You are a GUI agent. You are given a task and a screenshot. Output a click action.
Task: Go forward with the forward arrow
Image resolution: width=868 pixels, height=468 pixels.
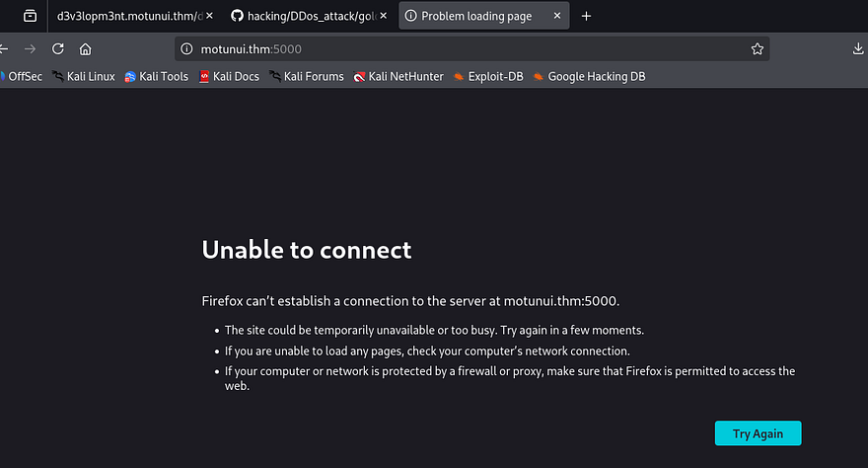tap(31, 48)
